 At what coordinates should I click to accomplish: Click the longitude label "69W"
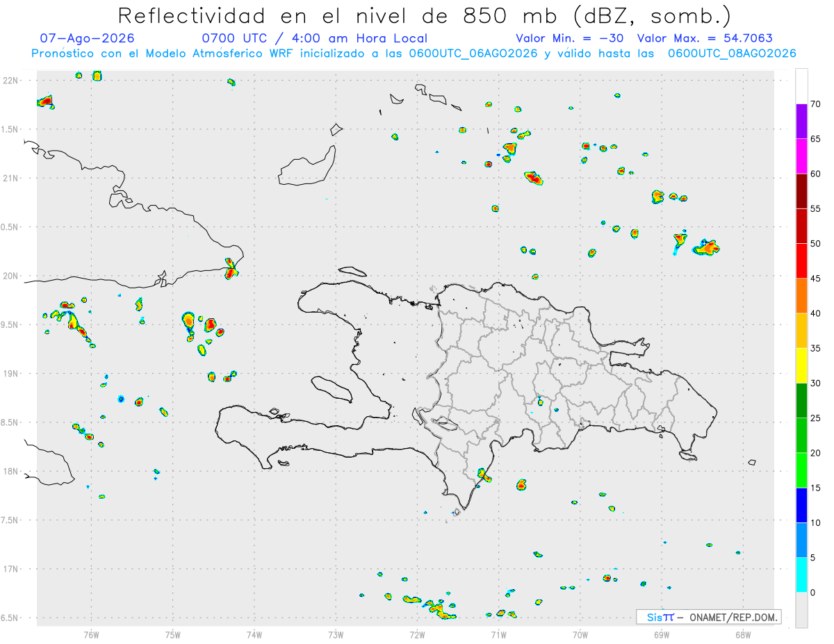tap(662, 634)
